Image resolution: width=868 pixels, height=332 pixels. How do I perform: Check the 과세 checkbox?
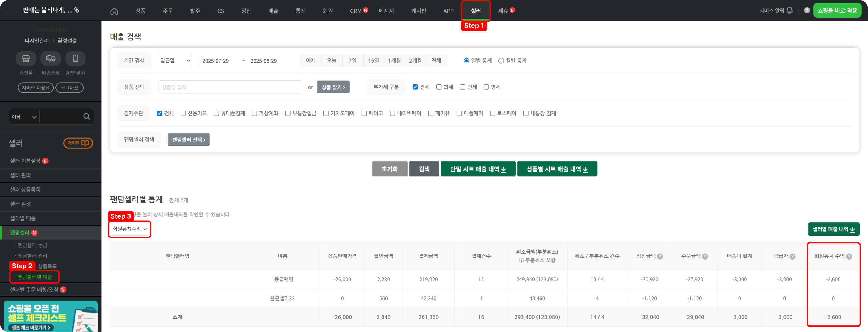click(x=439, y=87)
